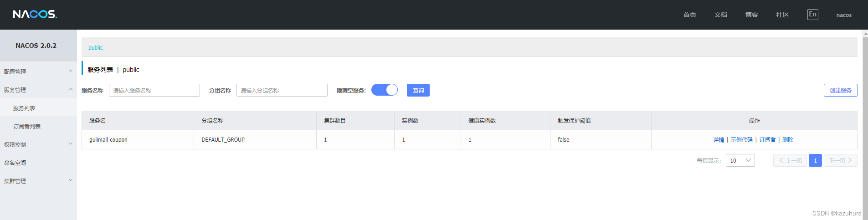
Task: Click the false threshold value cell
Action: (601, 140)
